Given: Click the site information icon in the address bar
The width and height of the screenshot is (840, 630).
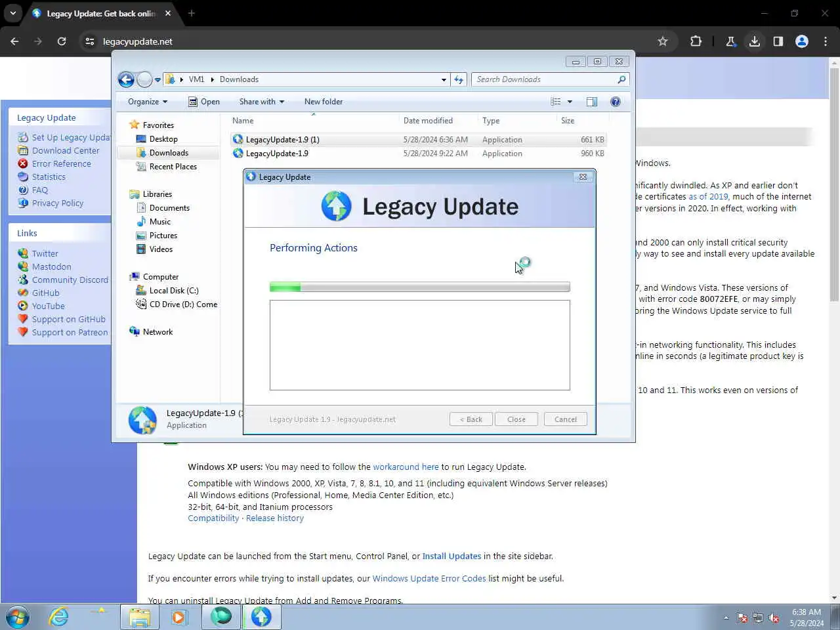Looking at the screenshot, I should 90,41.
